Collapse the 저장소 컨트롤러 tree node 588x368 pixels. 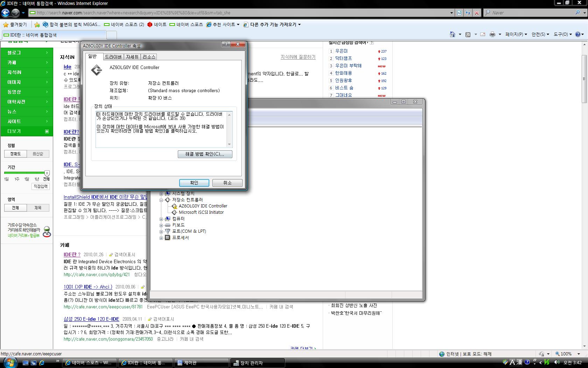pos(161,200)
